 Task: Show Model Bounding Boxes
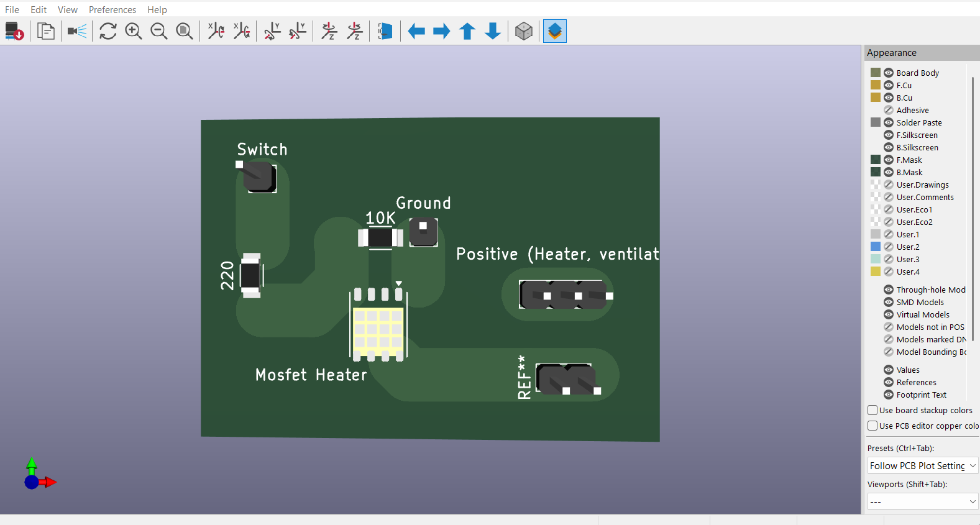(x=889, y=352)
